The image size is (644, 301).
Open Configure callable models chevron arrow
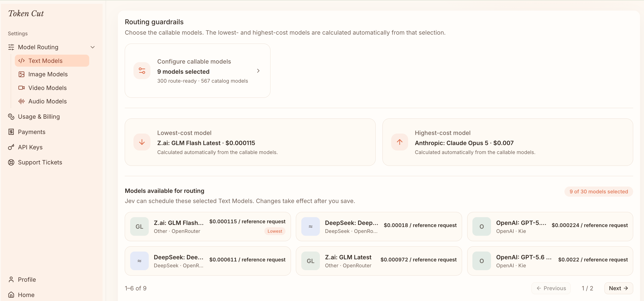[258, 71]
